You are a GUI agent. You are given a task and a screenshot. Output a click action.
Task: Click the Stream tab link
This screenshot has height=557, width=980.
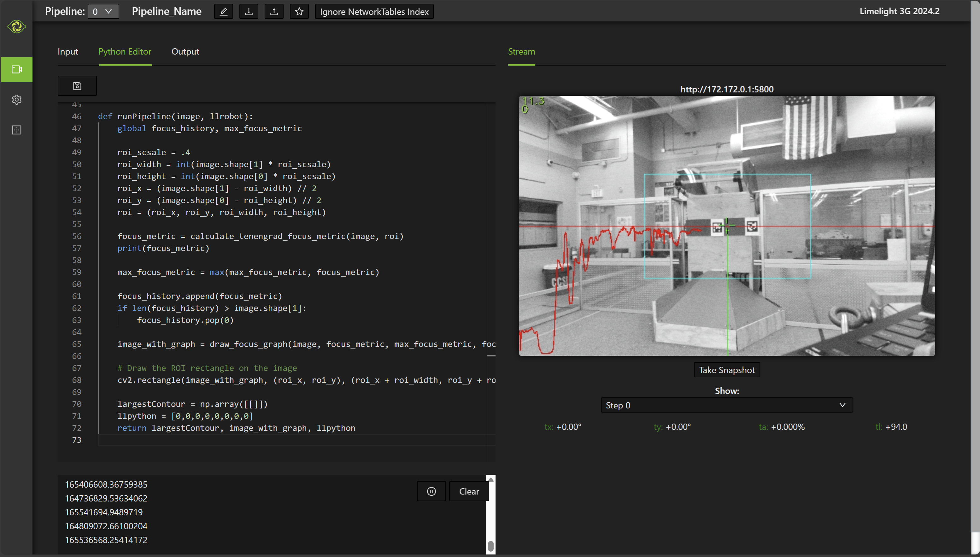[522, 51]
